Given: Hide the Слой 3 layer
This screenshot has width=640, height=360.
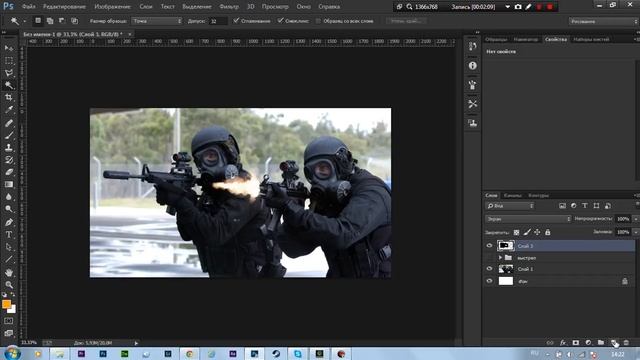Looking at the screenshot, I should click(x=489, y=246).
